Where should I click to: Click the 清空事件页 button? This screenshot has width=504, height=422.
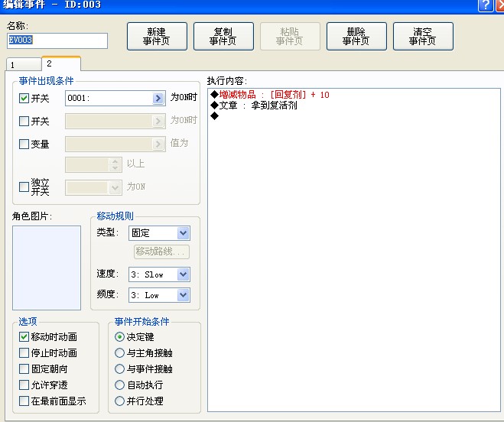(423, 37)
